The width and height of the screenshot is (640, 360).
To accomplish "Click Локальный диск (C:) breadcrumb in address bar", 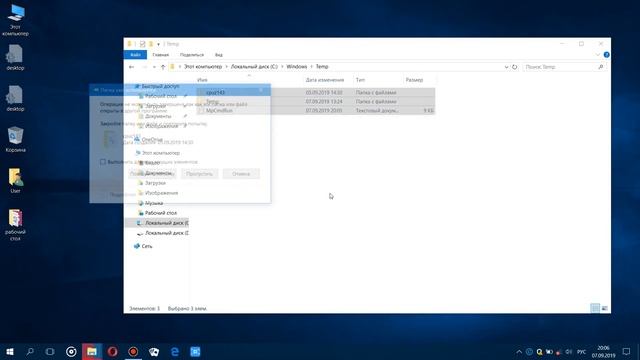I will 254,67.
